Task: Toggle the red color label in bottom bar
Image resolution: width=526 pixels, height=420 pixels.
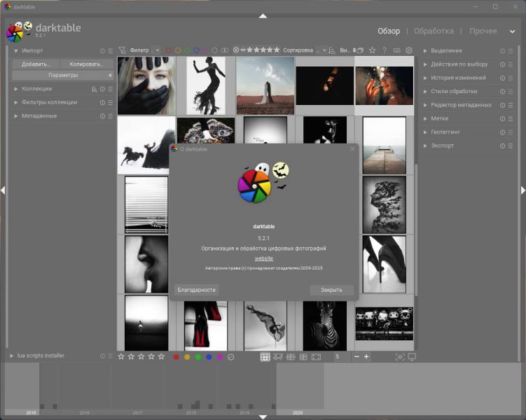Action: [x=177, y=357]
